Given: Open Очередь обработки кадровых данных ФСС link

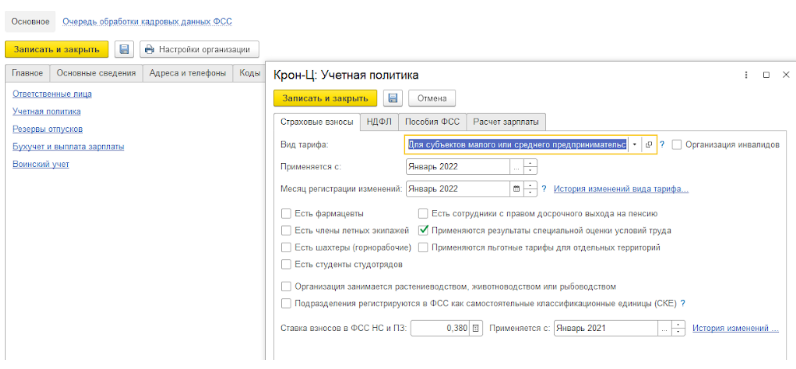Looking at the screenshot, I should 147,22.
